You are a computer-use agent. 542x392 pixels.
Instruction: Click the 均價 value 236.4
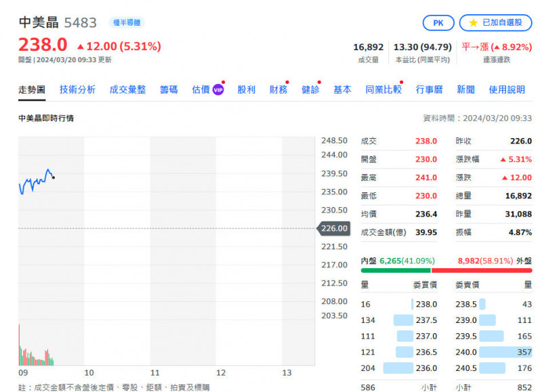point(426,214)
